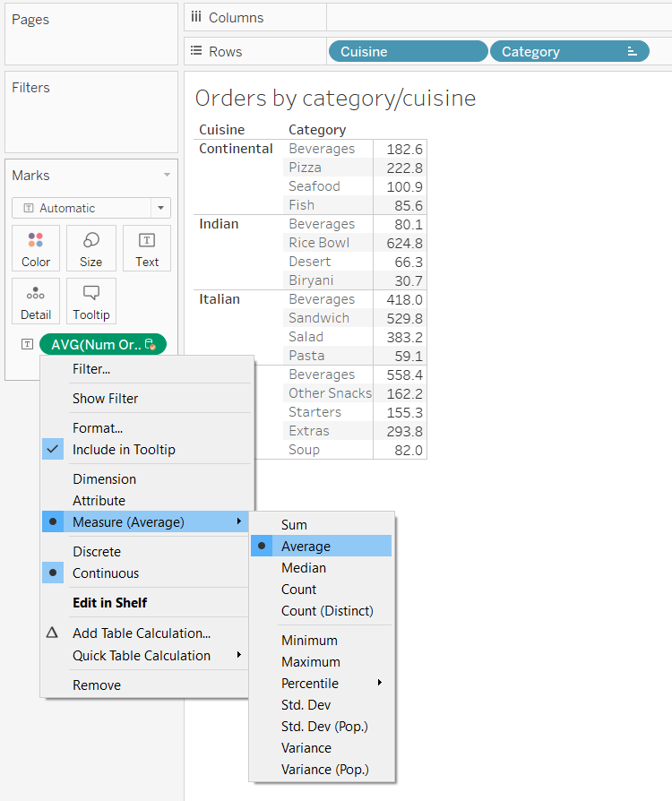The width and height of the screenshot is (672, 801).
Task: Click text mark icon beside AVG pill
Action: 28,344
